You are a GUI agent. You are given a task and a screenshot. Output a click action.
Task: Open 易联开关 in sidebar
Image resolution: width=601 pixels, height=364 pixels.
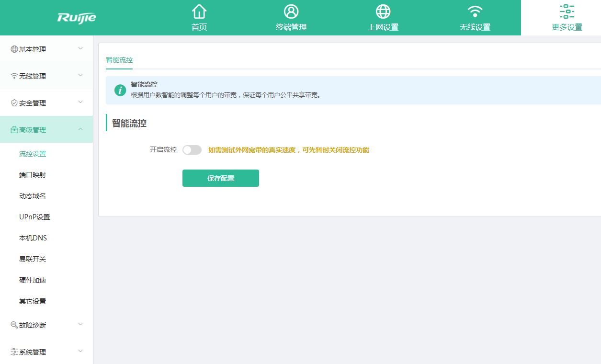pyautogui.click(x=33, y=259)
